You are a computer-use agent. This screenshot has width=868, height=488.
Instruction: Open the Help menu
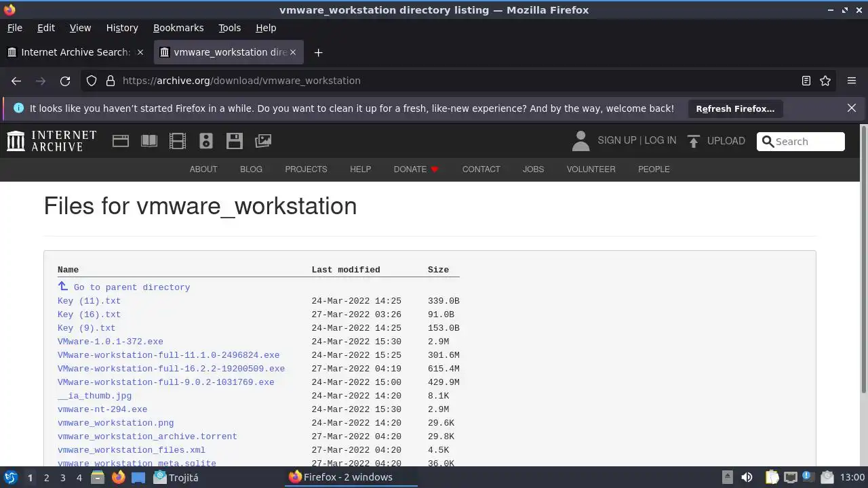click(266, 28)
